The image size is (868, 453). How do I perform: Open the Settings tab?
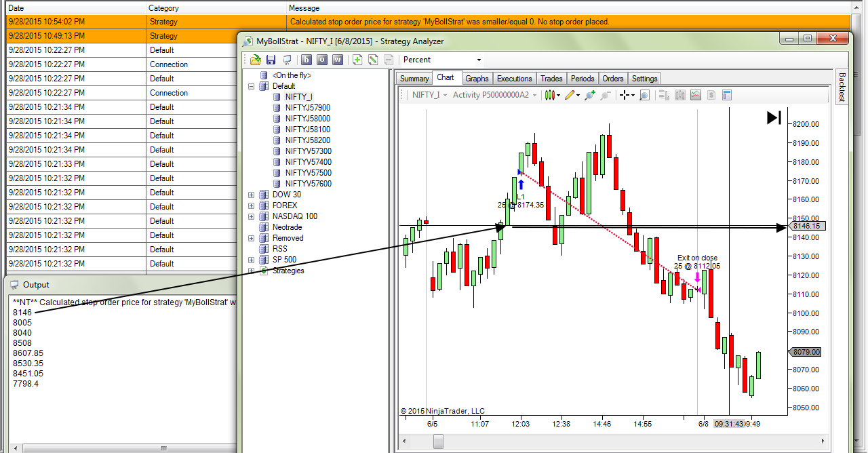(x=645, y=79)
